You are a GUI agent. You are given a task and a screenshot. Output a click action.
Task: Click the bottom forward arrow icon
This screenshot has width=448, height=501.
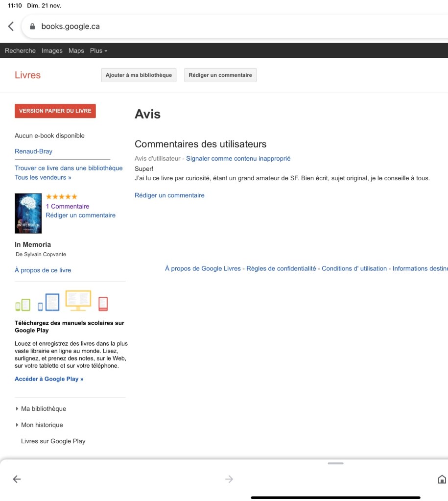[x=229, y=479]
